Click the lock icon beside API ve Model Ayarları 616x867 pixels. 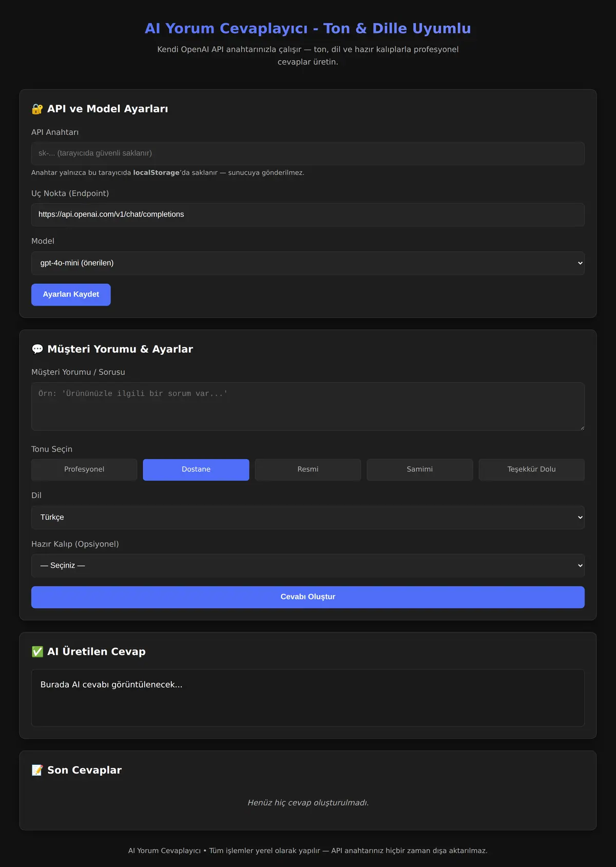click(x=37, y=109)
